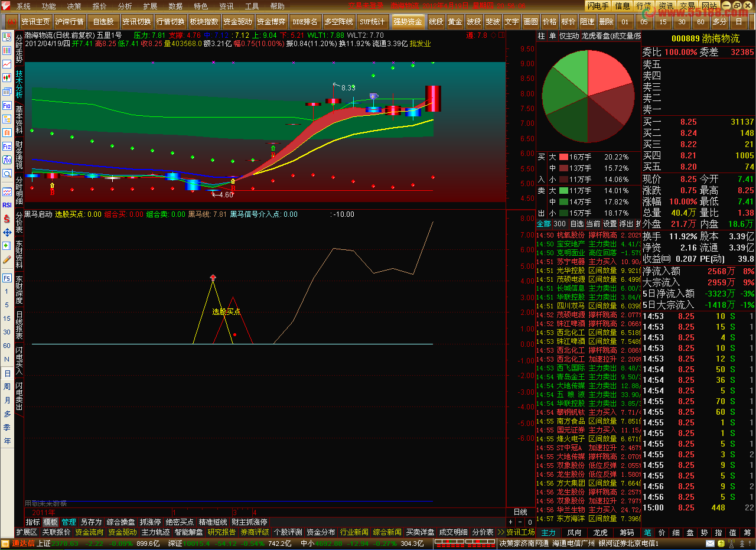This screenshot has height=550, width=756.
Task: Click the red up-arrow signal marker in indicator chart
Action: pos(213,277)
